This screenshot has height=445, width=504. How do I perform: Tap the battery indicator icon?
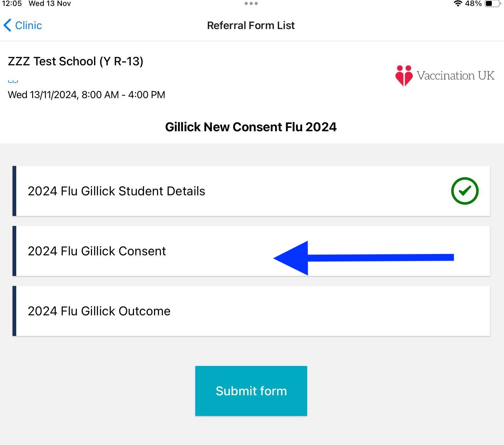(x=492, y=4)
